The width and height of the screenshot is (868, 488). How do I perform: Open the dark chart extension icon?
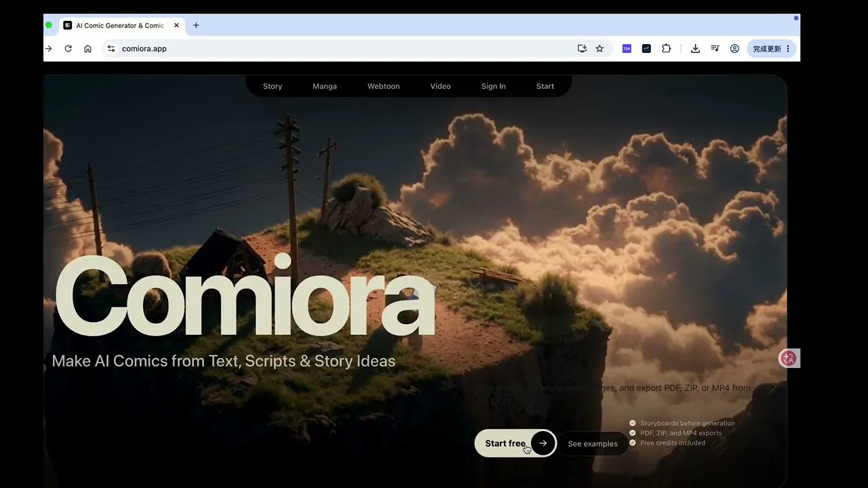(x=646, y=49)
